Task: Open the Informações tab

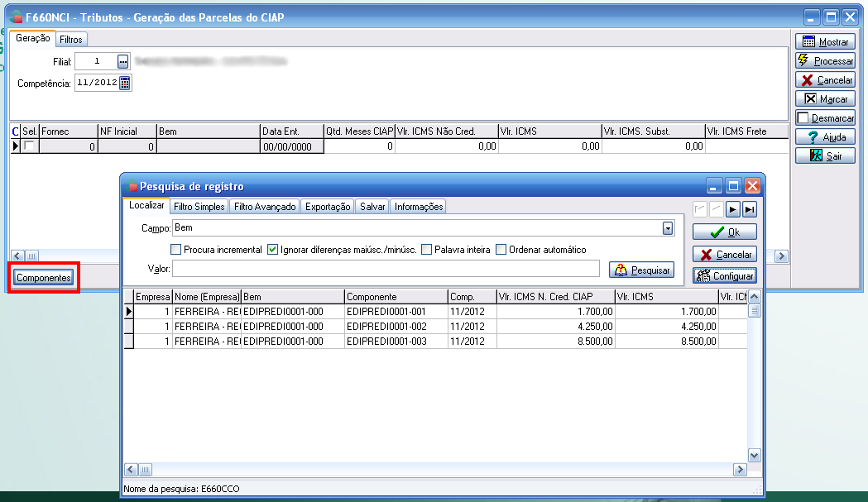Action: (419, 207)
